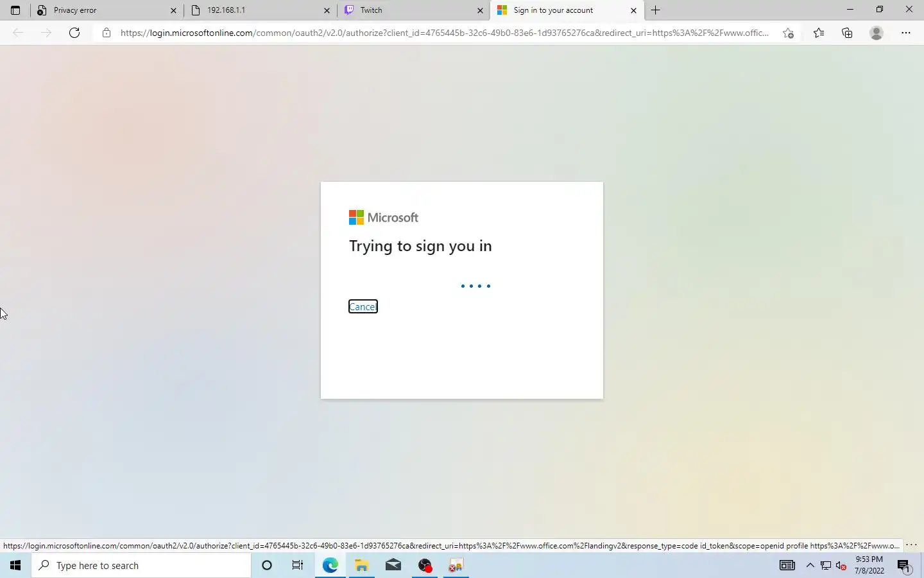Open Settings and more menu

pyautogui.click(x=906, y=33)
